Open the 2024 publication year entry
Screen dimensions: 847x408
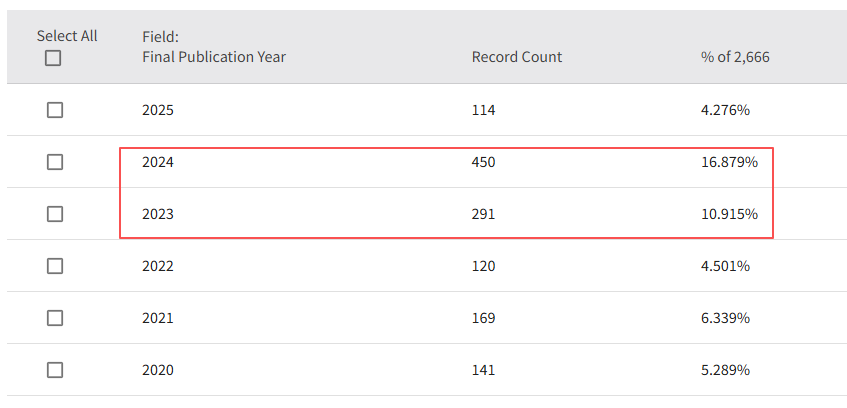point(158,162)
